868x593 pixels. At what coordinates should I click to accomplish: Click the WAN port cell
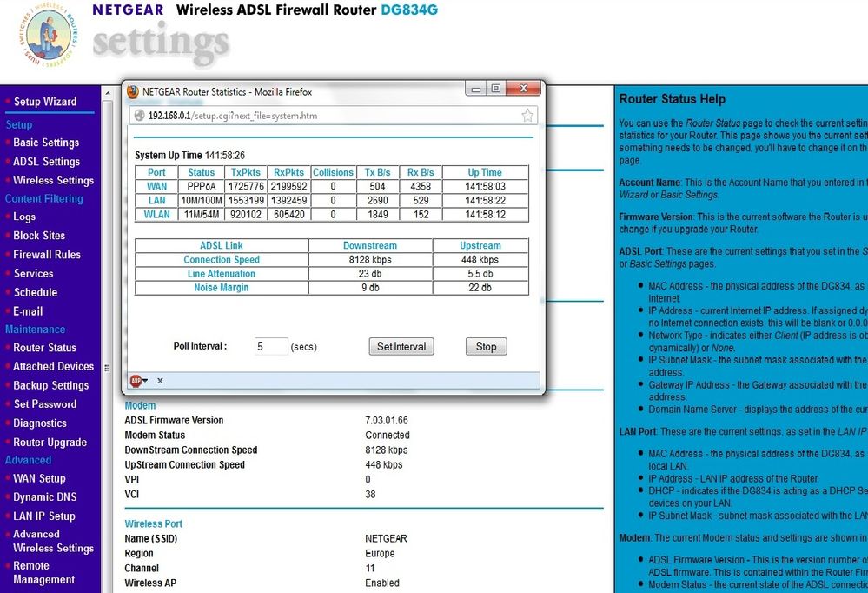[x=156, y=186]
